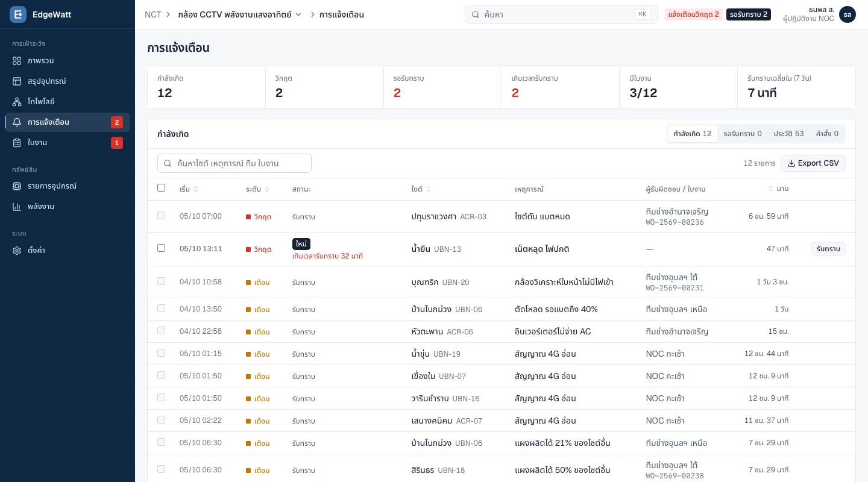Screen dimensions: 868x482
Task: Select checkbox for บุณฑริก UBN-20 row
Action: [161, 281]
